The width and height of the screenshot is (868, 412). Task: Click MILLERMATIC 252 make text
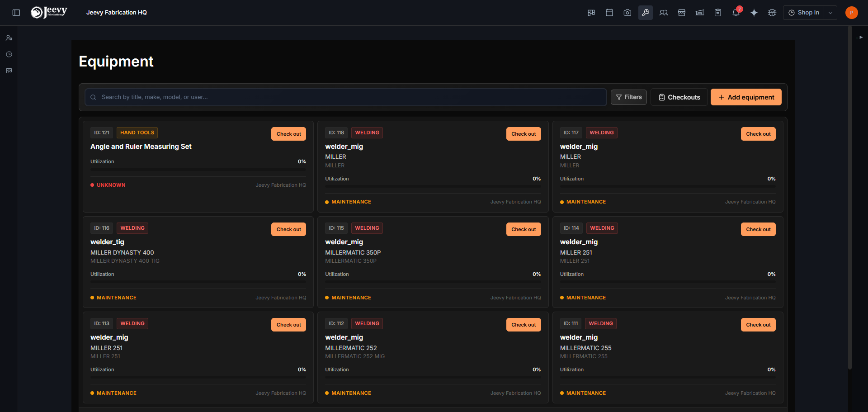tap(351, 348)
